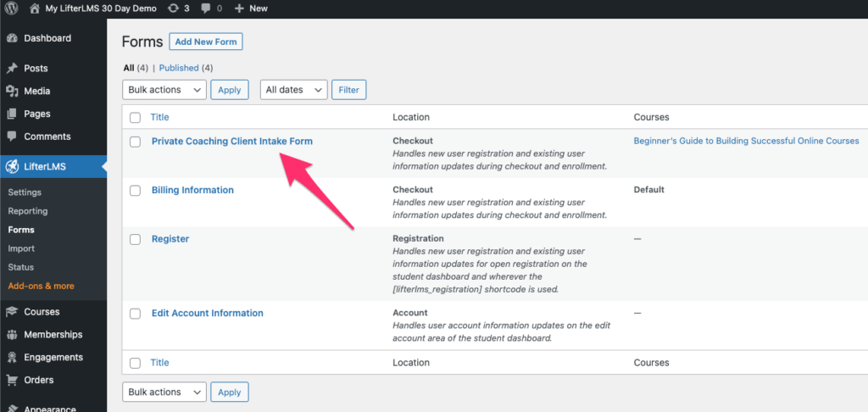Open the updates icon showing 3
Screen dimensions: 868x412
(173, 8)
